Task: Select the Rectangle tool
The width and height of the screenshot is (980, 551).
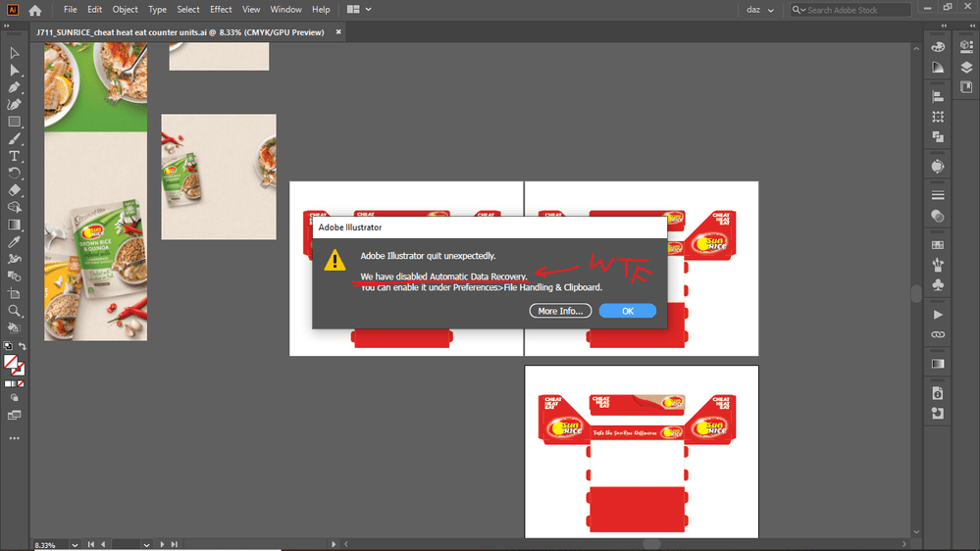Action: (15, 122)
